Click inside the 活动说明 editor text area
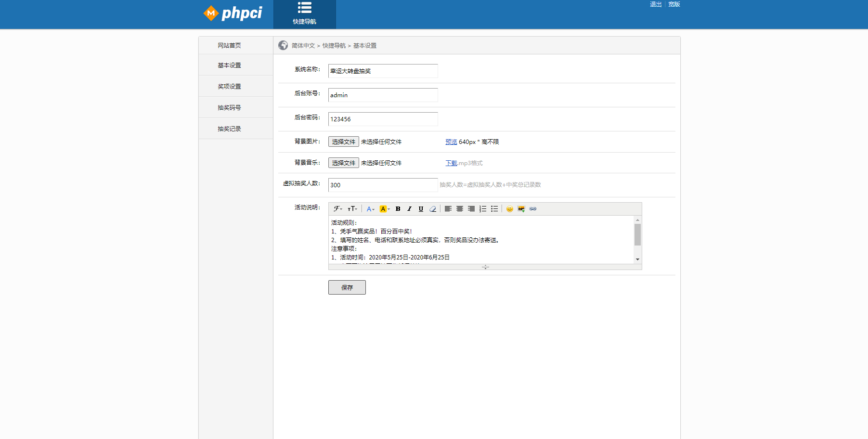This screenshot has height=439, width=868. tap(481, 240)
